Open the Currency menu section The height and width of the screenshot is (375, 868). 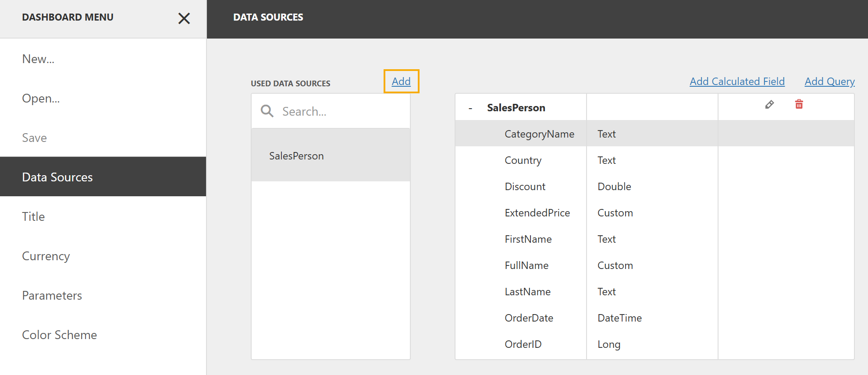click(x=46, y=256)
